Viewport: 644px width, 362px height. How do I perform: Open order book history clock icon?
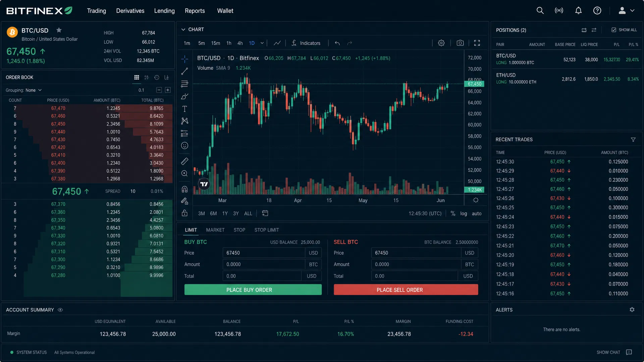point(157,77)
